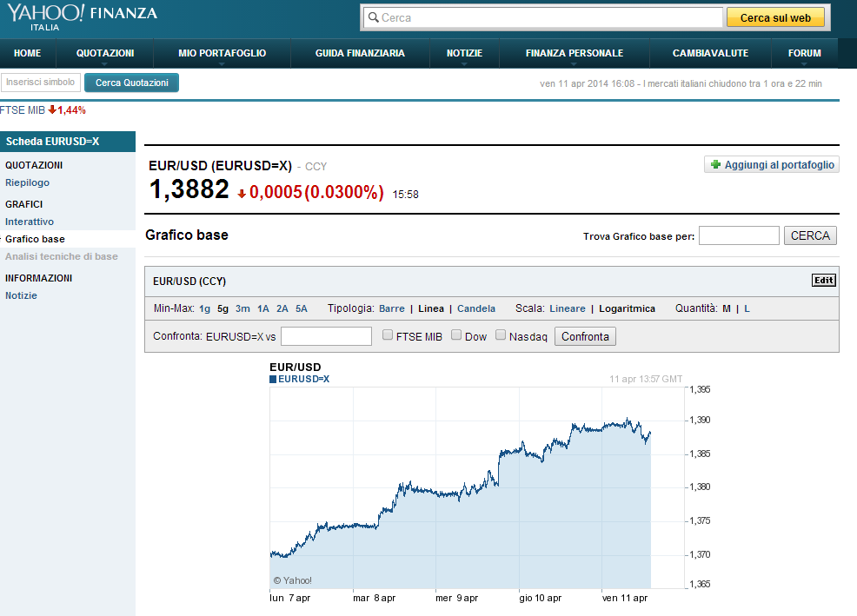Screen dimensions: 857x616
Task: Select the 3m chart range
Action: click(x=242, y=308)
